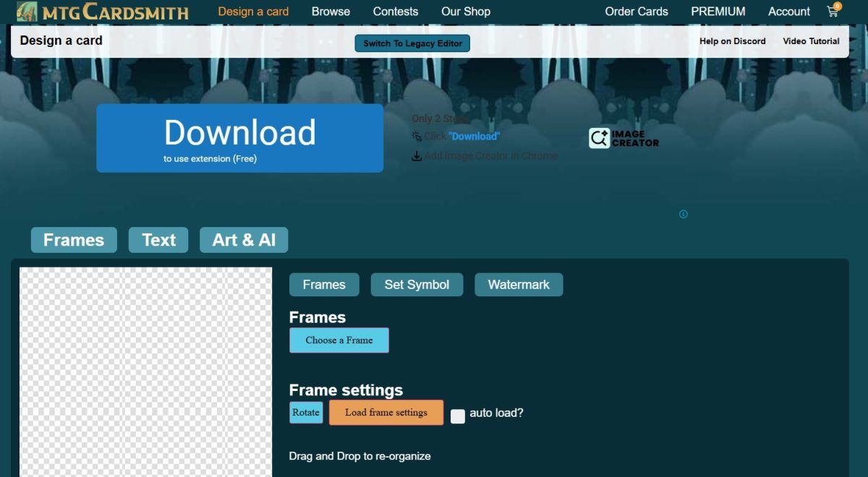Open the shopping cart icon
This screenshot has height=477, width=868.
point(834,11)
